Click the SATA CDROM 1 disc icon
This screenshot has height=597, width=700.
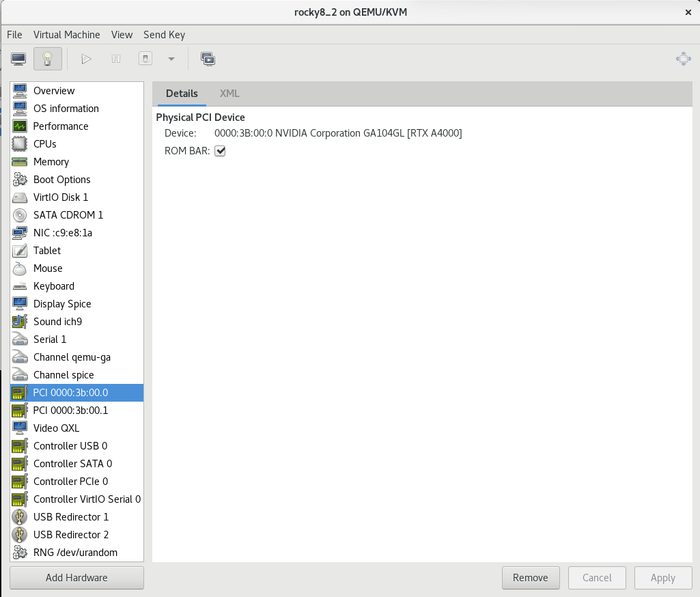[x=20, y=215]
